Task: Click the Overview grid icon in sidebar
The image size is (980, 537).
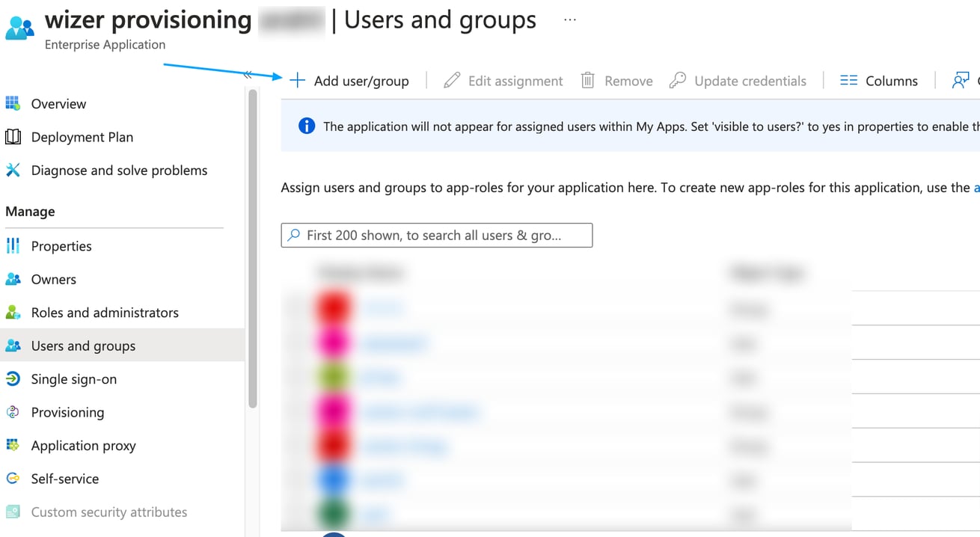Action: [x=13, y=103]
